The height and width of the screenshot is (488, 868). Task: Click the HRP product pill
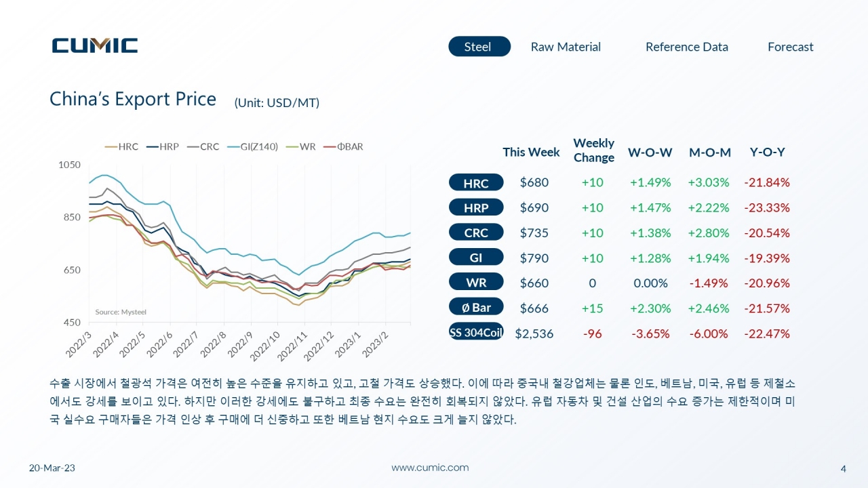476,208
